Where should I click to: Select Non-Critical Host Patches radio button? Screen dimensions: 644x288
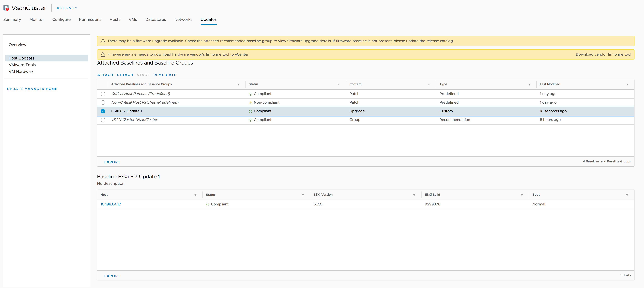tap(103, 102)
